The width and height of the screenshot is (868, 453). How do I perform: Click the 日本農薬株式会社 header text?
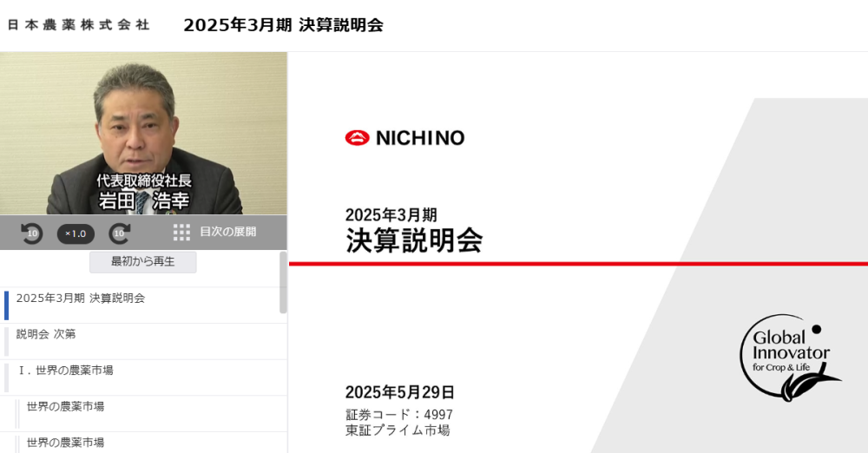pos(79,25)
